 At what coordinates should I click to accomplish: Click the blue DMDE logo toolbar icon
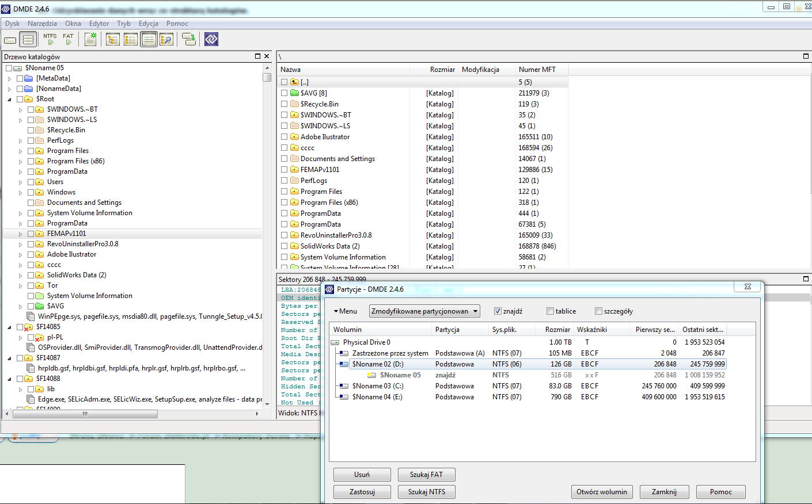click(x=211, y=39)
